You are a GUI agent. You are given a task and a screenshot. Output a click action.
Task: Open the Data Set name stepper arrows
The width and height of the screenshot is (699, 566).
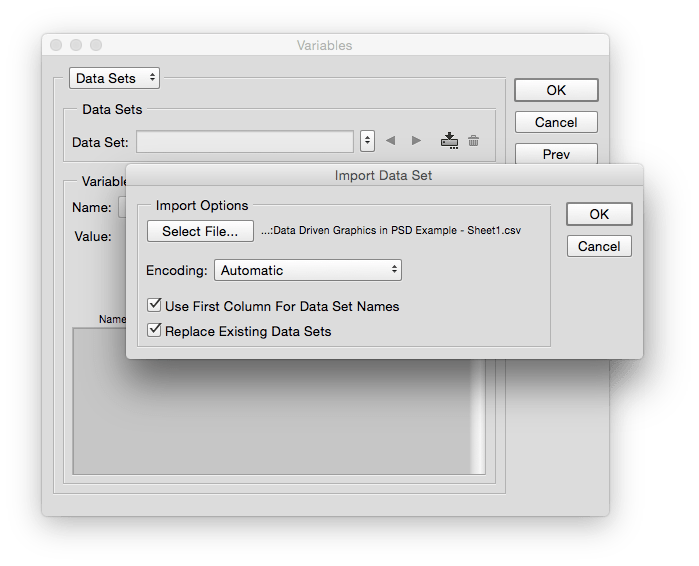(x=367, y=141)
